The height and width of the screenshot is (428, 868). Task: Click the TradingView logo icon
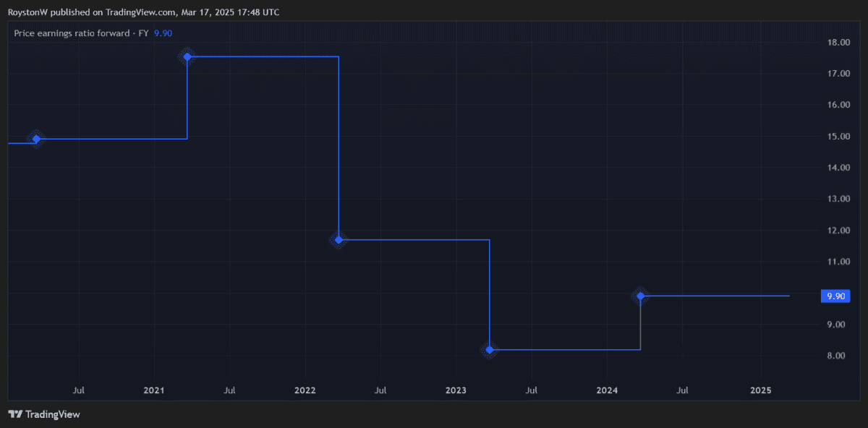pos(15,414)
